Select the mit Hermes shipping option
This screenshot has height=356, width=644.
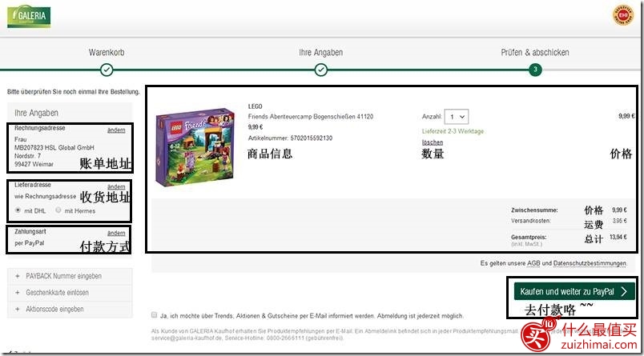pos(58,210)
